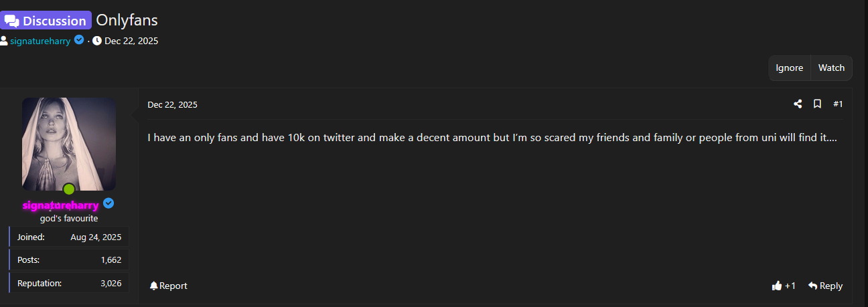Click the post timestamp above the message

(172, 104)
